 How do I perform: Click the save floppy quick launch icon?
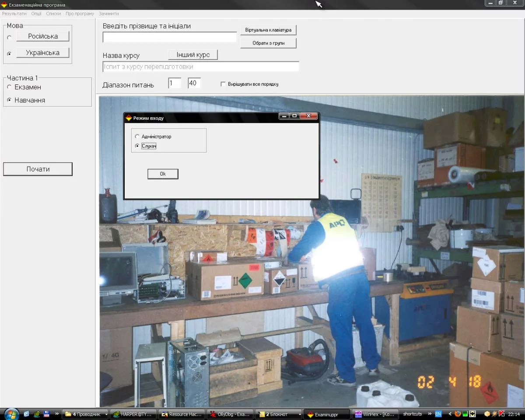pyautogui.click(x=46, y=414)
